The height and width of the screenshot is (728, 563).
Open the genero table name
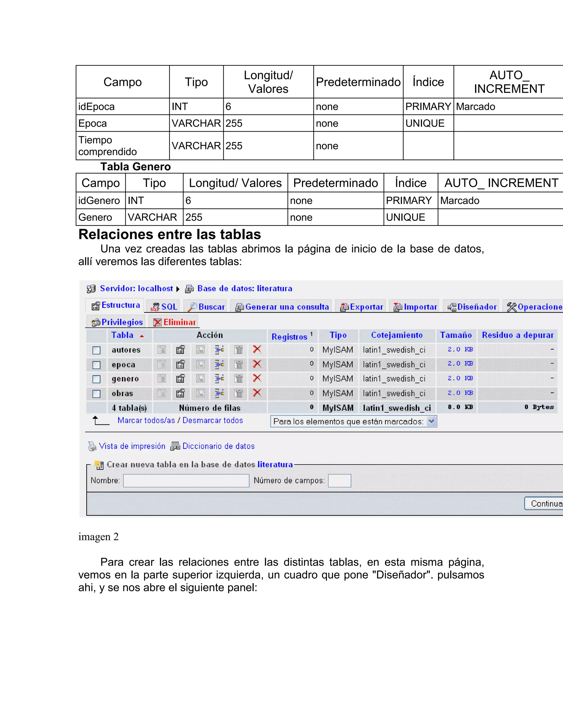[125, 379]
